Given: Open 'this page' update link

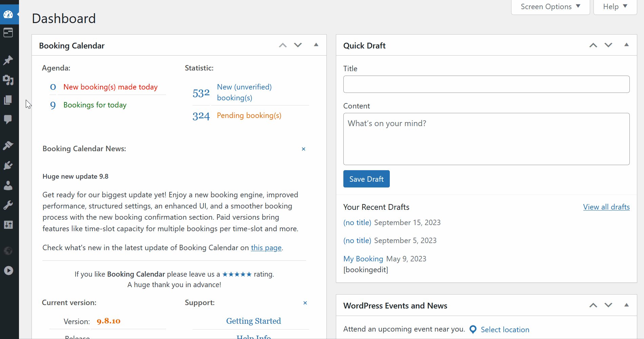Looking at the screenshot, I should pyautogui.click(x=266, y=248).
